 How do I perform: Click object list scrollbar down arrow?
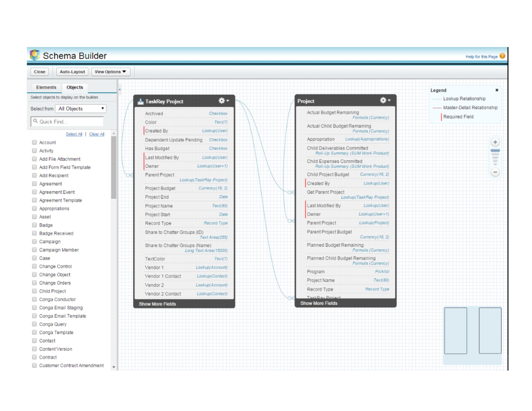113,367
